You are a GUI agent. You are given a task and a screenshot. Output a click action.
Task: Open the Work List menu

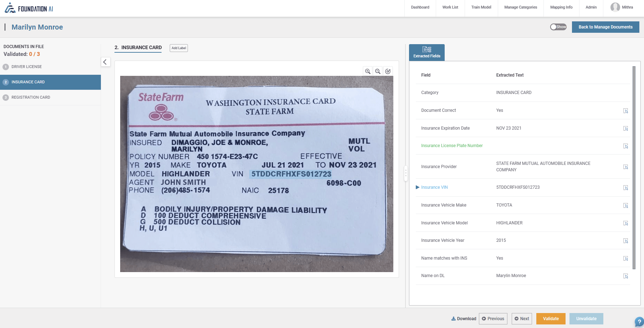tap(450, 7)
